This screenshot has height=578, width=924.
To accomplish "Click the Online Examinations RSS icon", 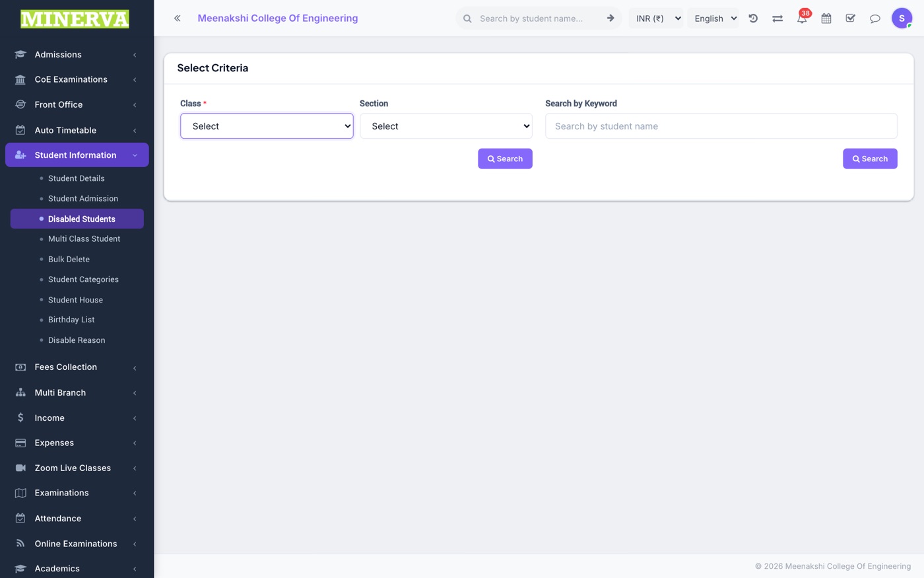I will coord(20,544).
